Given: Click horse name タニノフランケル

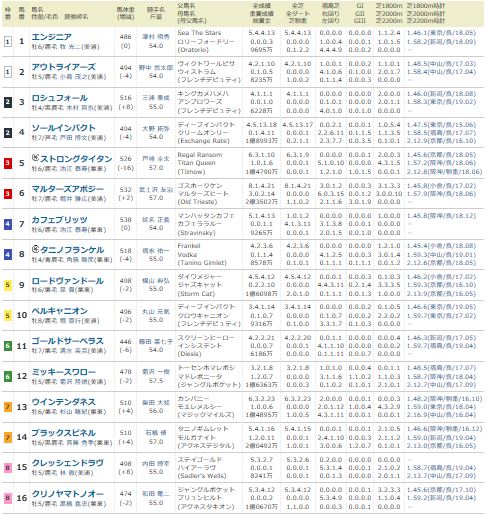Looking at the screenshot, I should click(x=72, y=250).
